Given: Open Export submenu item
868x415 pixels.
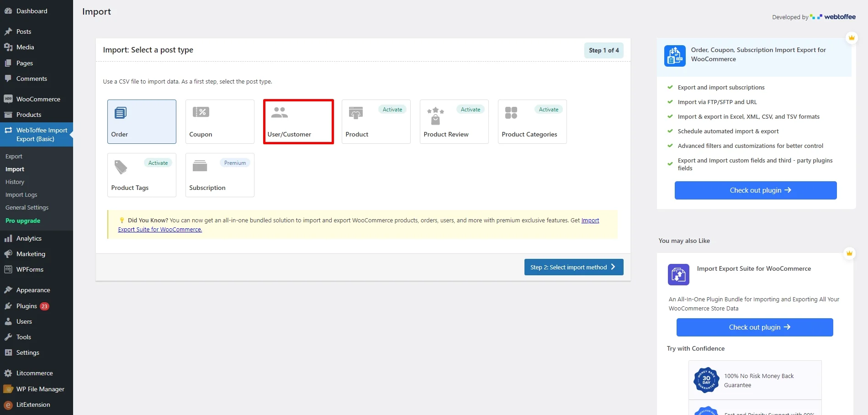Looking at the screenshot, I should [x=14, y=156].
